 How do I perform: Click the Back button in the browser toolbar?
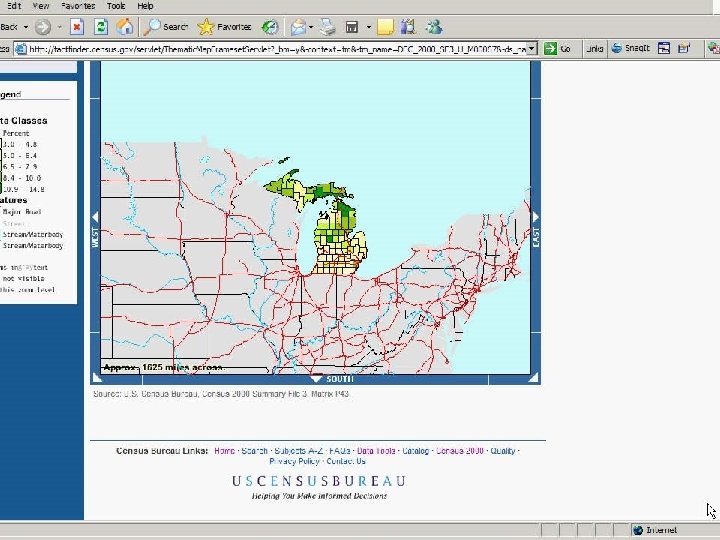pyautogui.click(x=9, y=27)
